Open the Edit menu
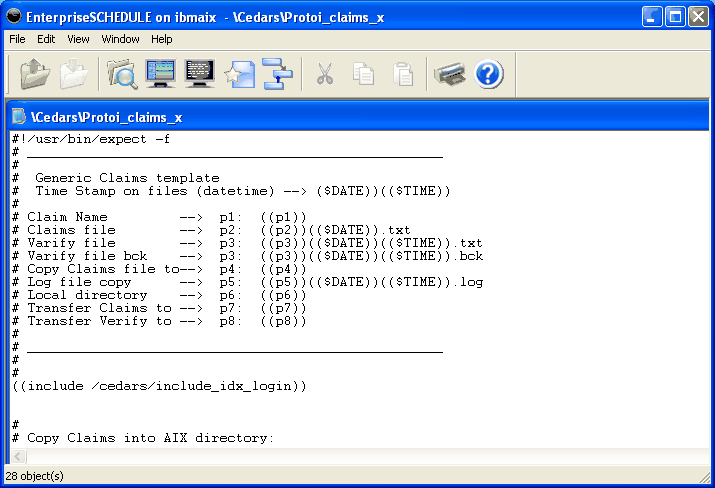Screen dimensions: 715x488 (46, 39)
